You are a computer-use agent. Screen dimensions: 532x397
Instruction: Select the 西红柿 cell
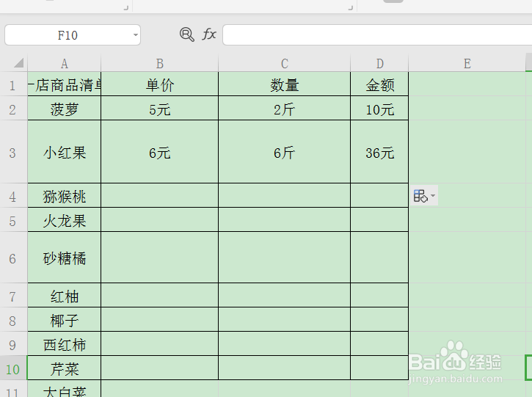(x=64, y=343)
